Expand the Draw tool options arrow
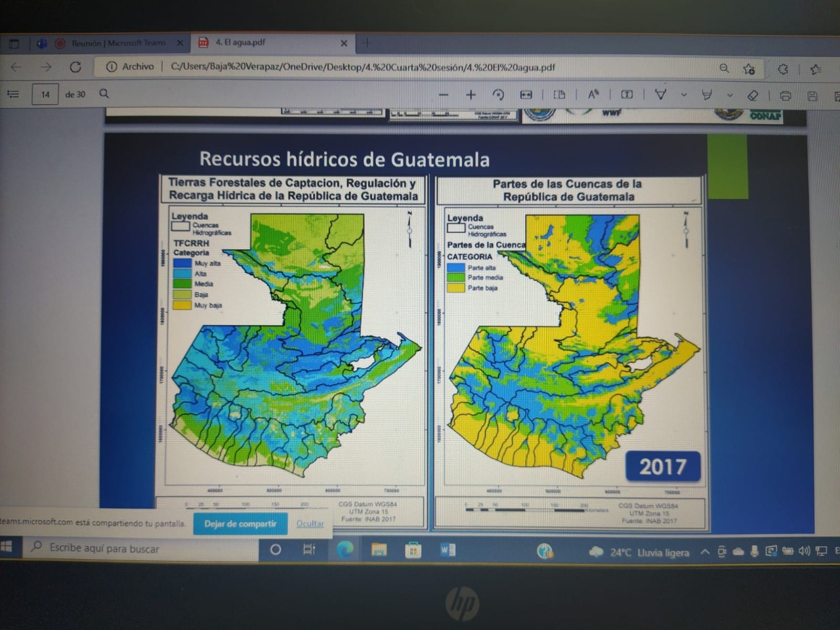840x630 pixels. pyautogui.click(x=684, y=95)
